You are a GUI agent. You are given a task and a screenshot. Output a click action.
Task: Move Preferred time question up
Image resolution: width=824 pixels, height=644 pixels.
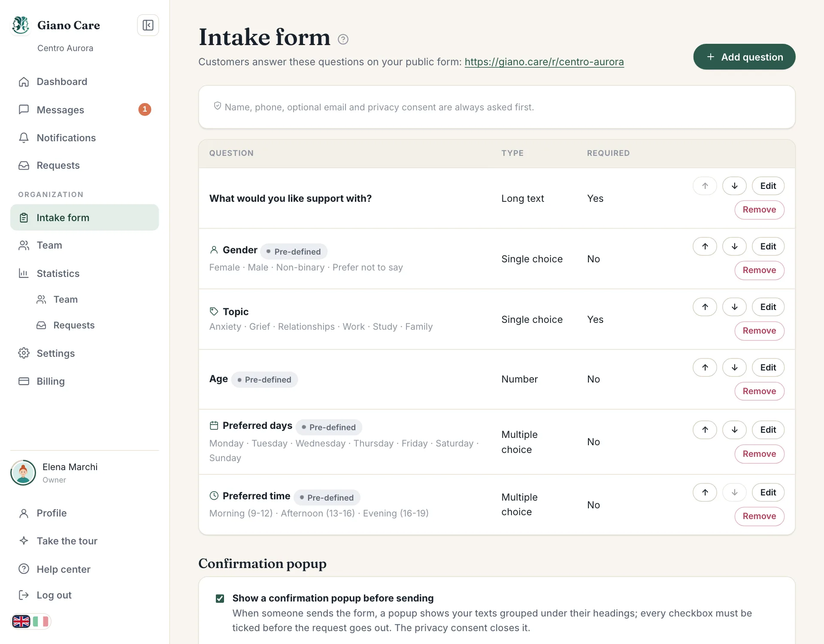pyautogui.click(x=705, y=492)
